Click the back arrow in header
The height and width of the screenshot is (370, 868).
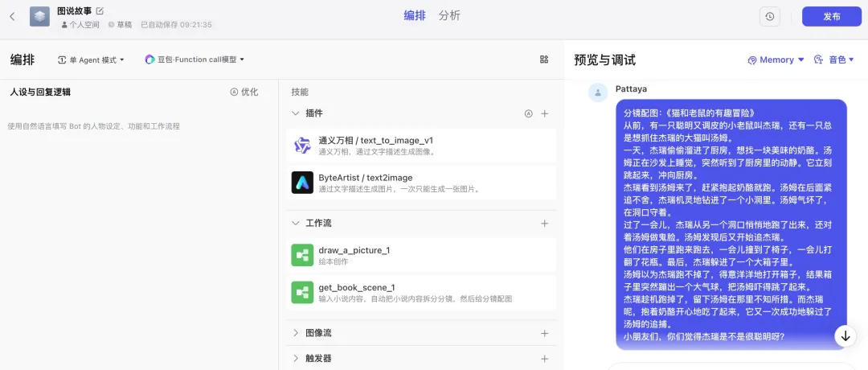pyautogui.click(x=12, y=16)
